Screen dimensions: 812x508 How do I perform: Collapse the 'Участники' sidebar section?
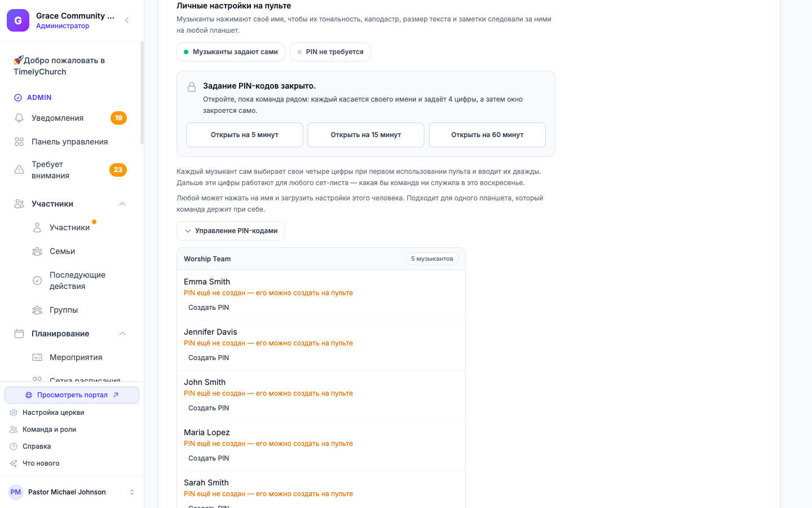(x=122, y=204)
